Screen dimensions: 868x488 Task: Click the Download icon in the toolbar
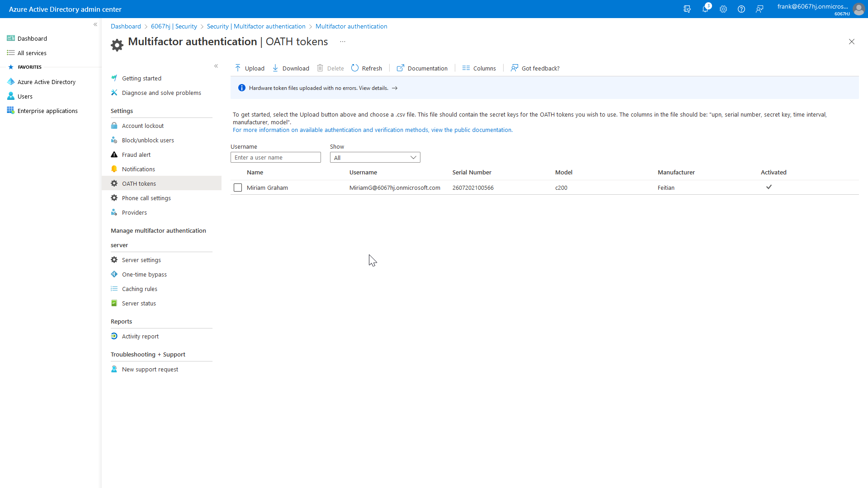click(276, 68)
